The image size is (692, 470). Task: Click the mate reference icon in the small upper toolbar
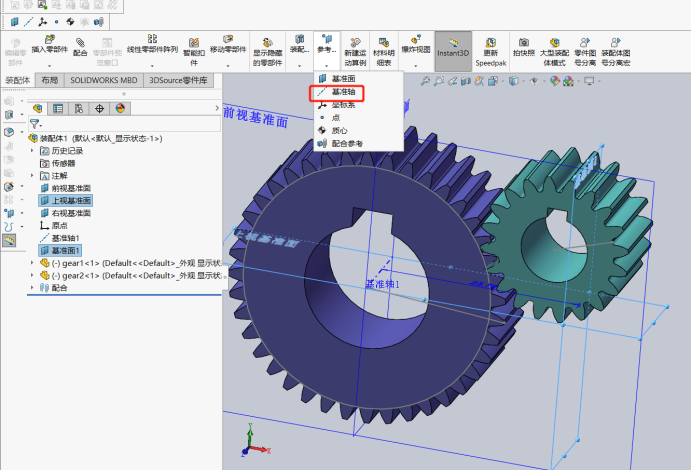pyautogui.click(x=99, y=22)
